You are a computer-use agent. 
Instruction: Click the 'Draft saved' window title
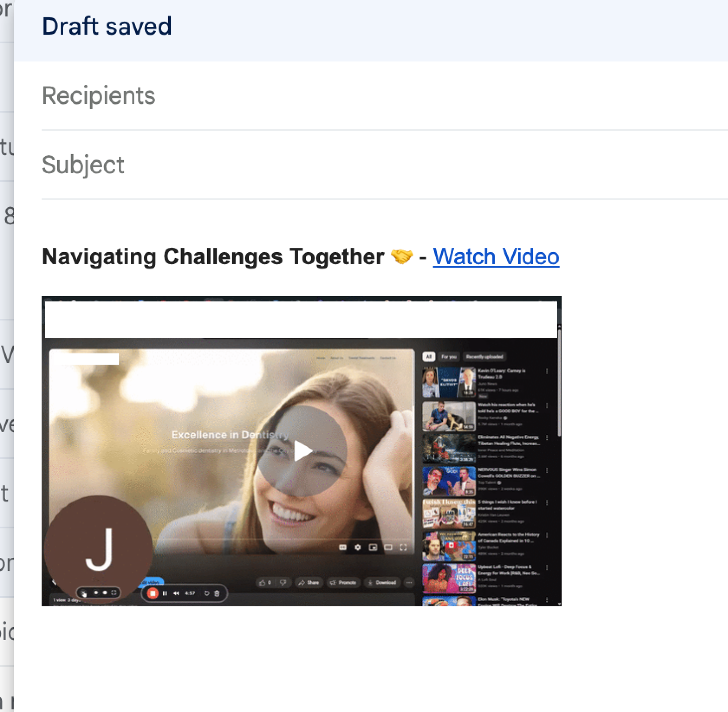click(x=107, y=26)
